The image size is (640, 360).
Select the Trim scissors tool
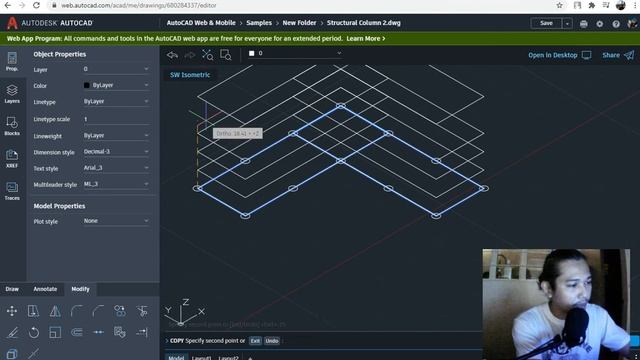coord(142,311)
